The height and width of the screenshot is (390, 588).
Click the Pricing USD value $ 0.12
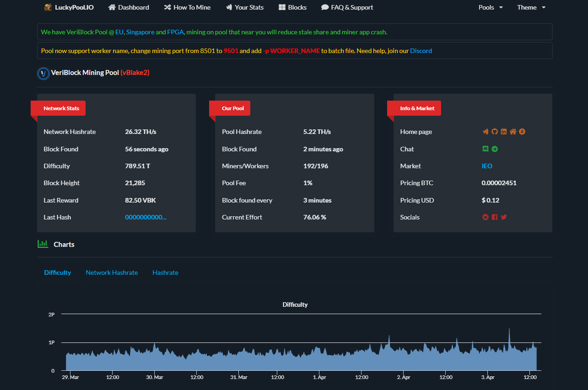click(x=491, y=200)
